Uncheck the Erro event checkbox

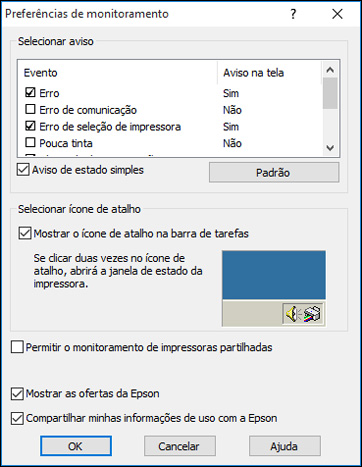click(x=30, y=92)
